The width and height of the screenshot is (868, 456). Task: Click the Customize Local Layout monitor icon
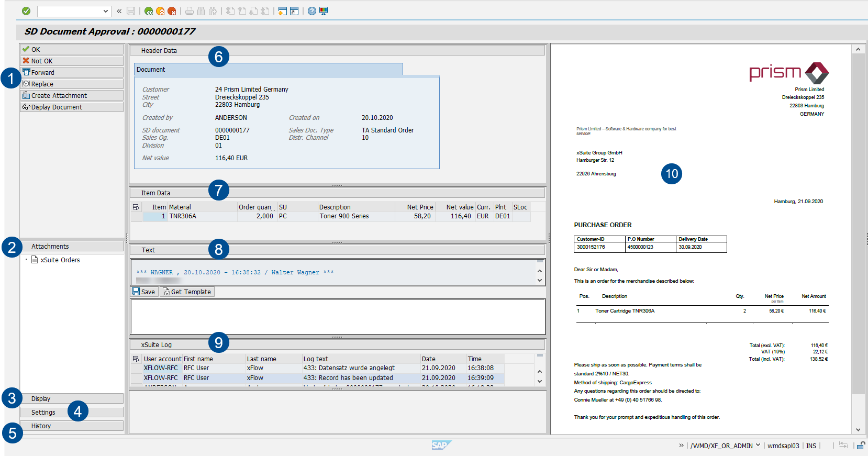[324, 11]
